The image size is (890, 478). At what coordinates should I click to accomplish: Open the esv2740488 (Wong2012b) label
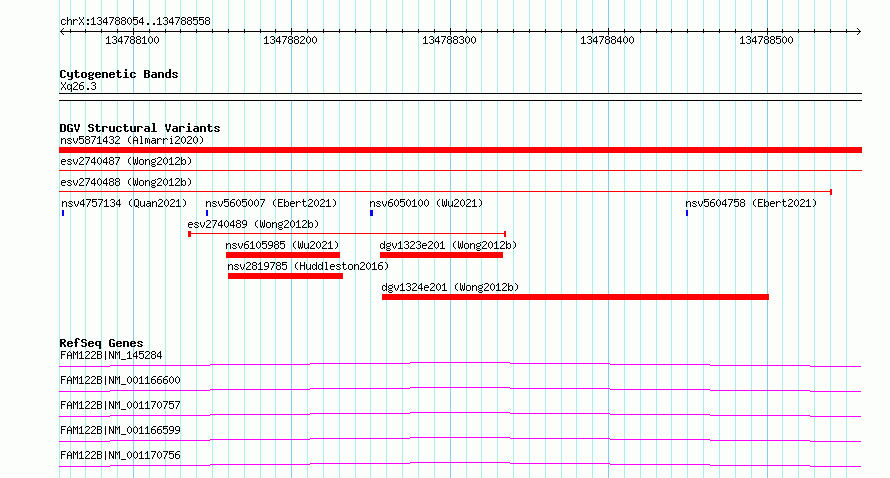pos(126,182)
